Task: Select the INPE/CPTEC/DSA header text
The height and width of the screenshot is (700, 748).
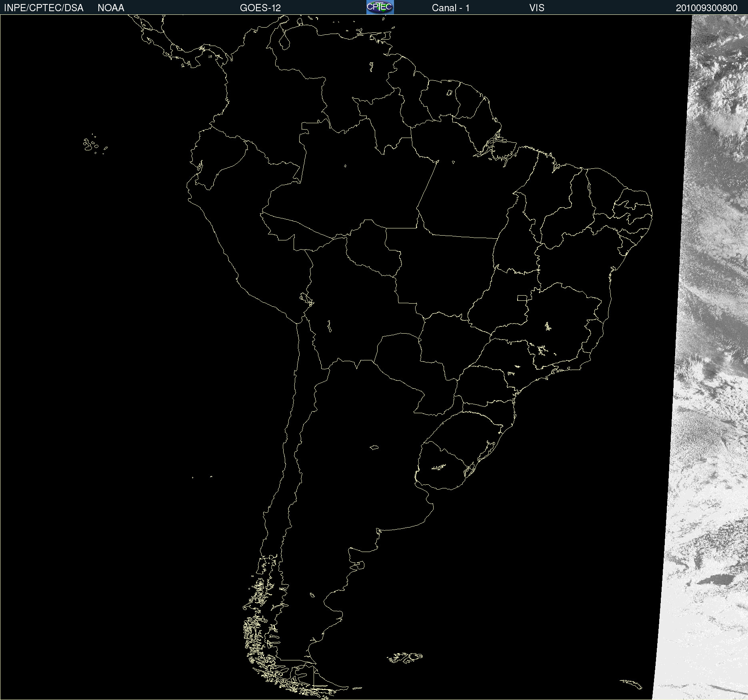Action: coord(44,8)
